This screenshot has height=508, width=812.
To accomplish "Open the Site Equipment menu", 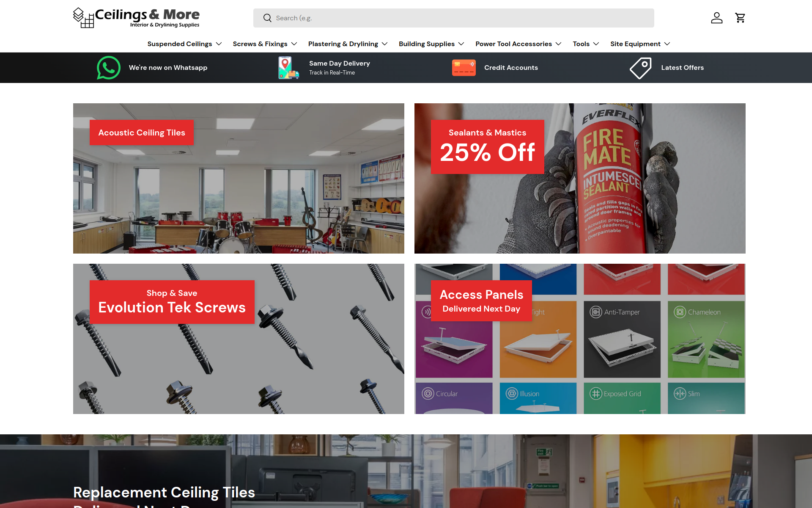I will coord(640,44).
